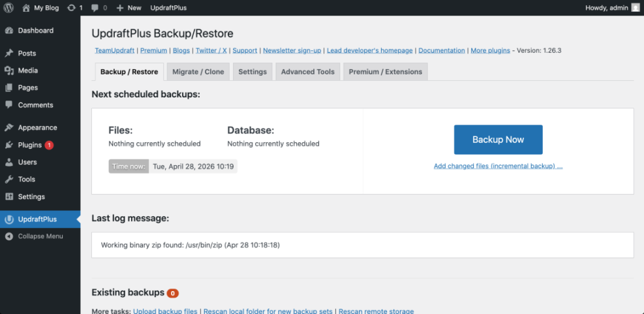The width and height of the screenshot is (644, 314).
Task: Open the More plugins link
Action: pos(491,50)
